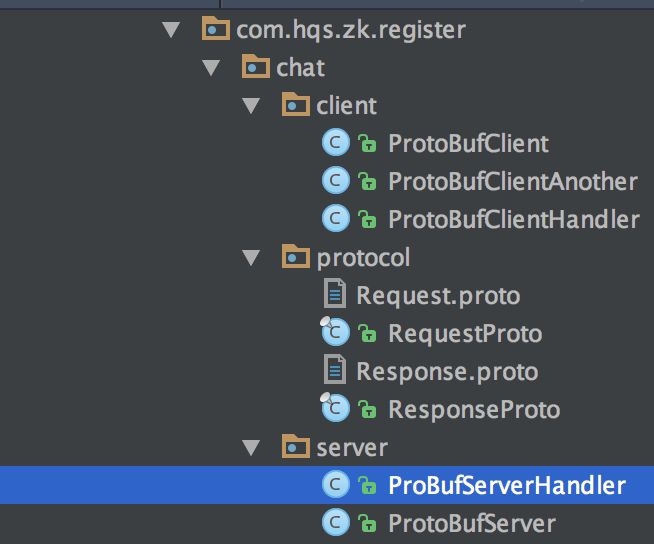
Task: Click the protocol package folder icon
Action: (295, 257)
